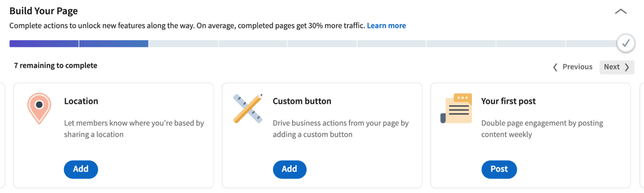
Task: Add a Location to the page
Action: pos(81,169)
